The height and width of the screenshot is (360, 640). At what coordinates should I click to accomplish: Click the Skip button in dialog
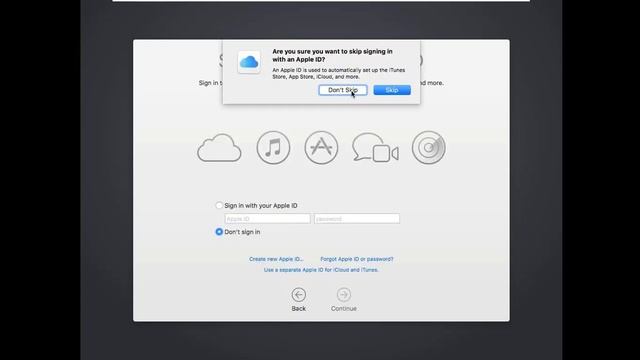point(392,90)
